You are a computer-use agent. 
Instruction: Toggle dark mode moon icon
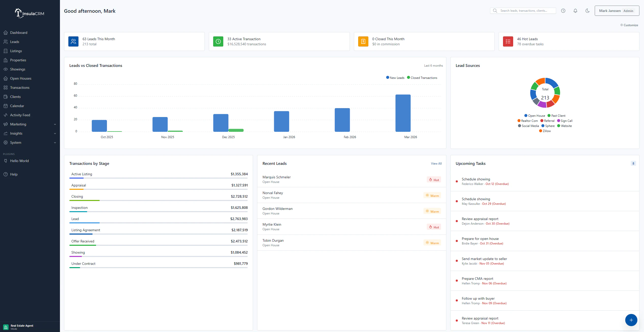(587, 11)
